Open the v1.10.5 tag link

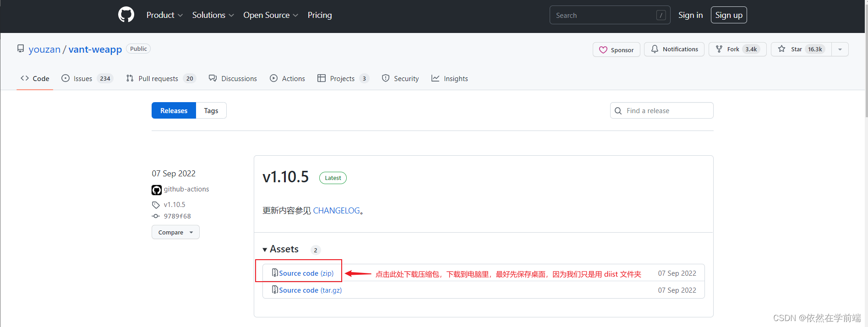point(175,205)
